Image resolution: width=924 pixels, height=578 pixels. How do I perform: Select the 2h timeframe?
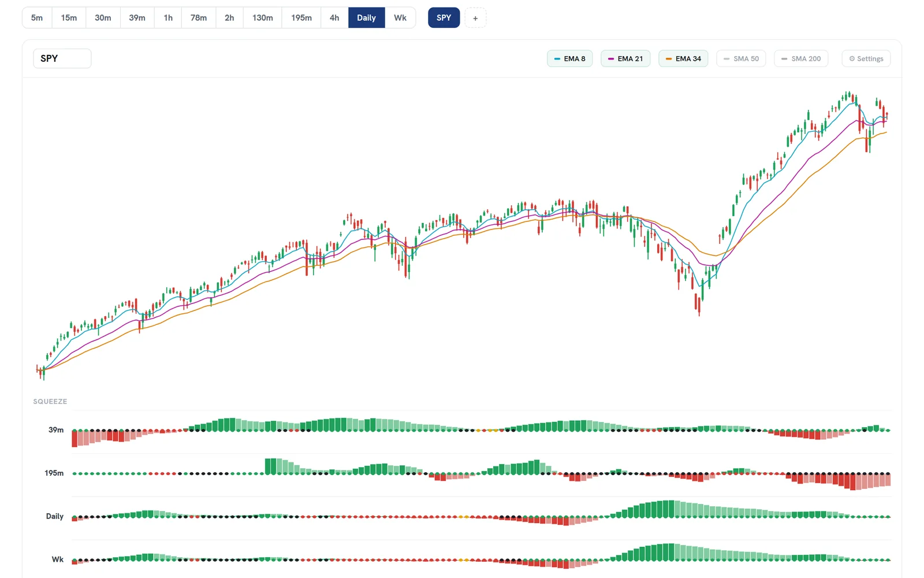229,18
